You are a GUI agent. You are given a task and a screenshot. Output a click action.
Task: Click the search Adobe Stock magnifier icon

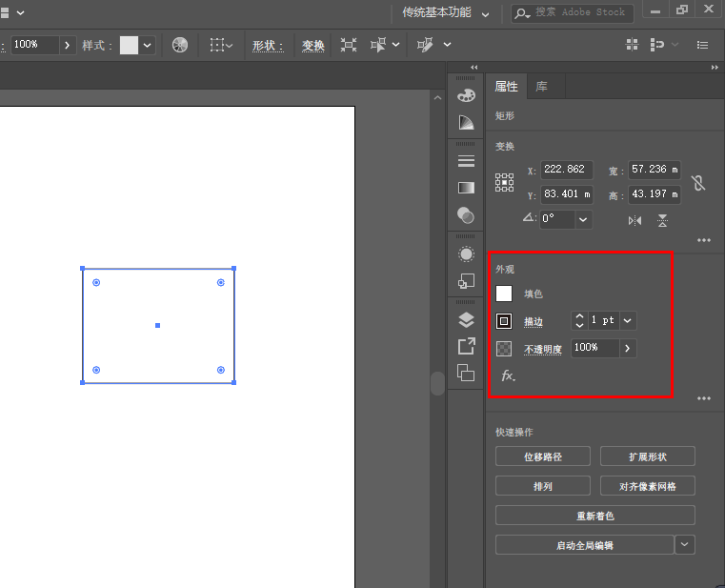pos(522,13)
